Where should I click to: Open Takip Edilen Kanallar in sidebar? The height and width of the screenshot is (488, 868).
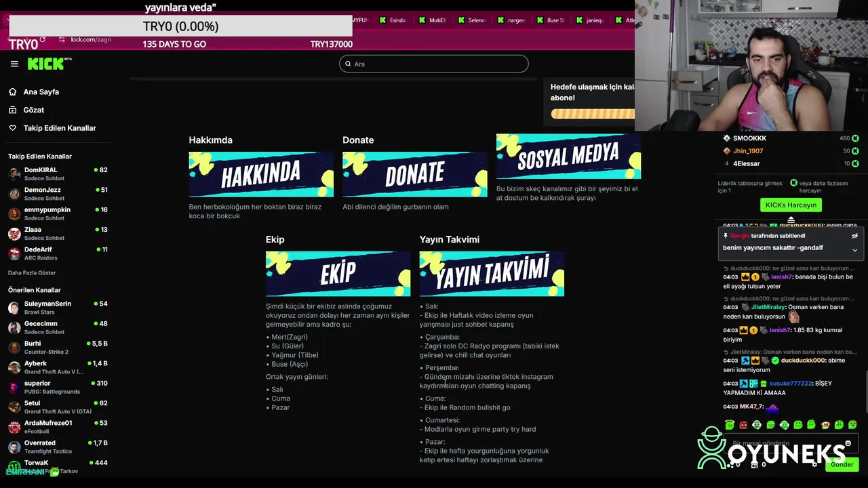tap(60, 128)
